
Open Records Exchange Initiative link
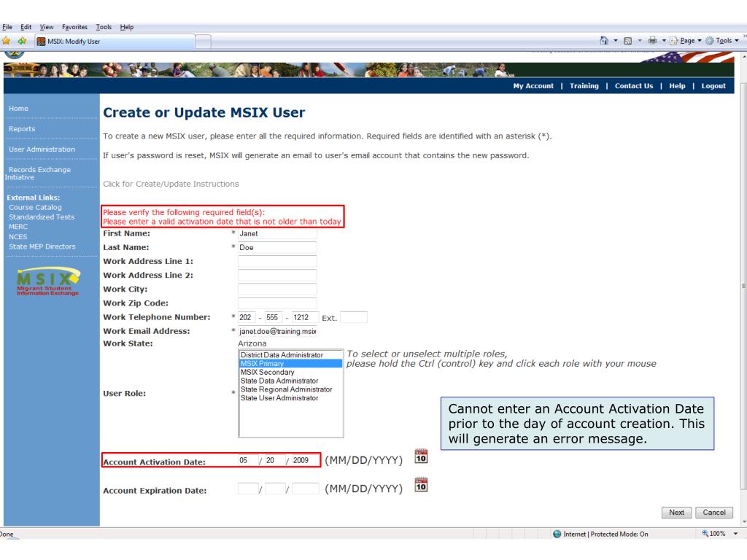click(38, 174)
